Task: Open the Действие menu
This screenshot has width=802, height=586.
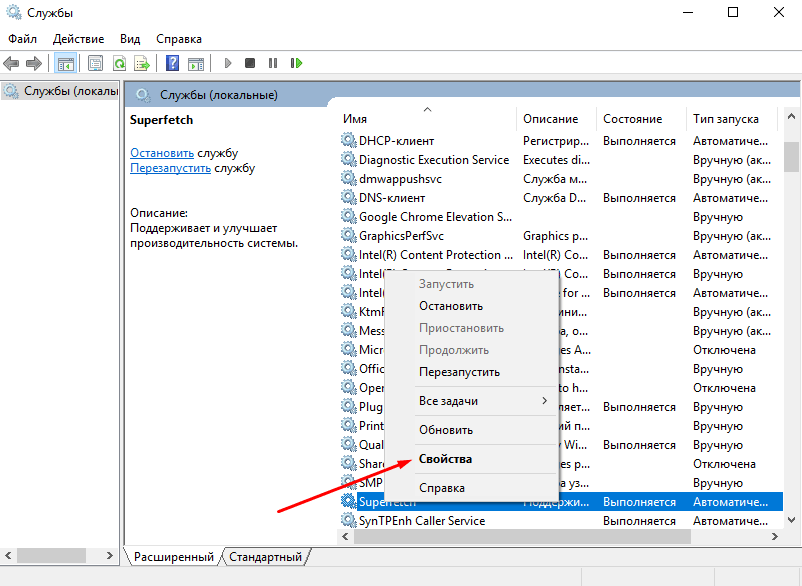Action: click(78, 39)
